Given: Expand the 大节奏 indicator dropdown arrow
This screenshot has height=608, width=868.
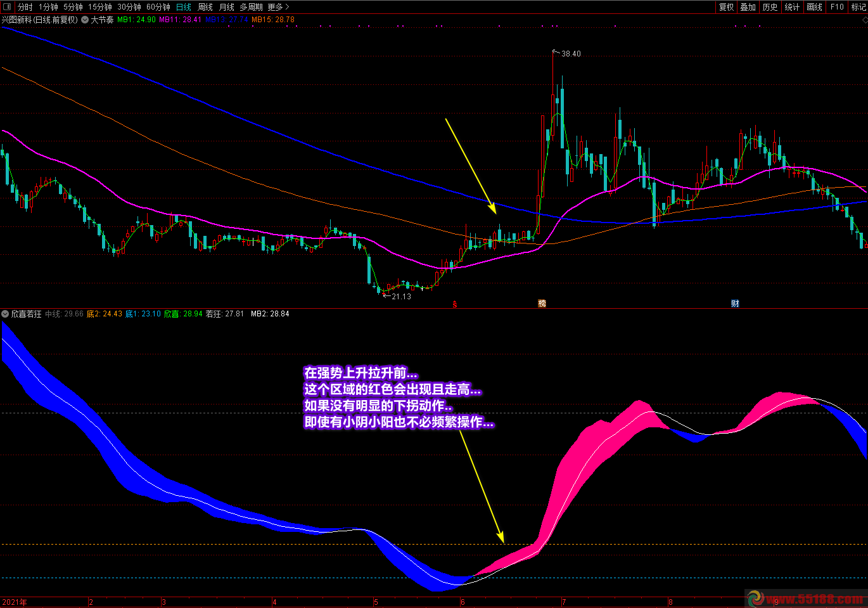Looking at the screenshot, I should click(85, 20).
